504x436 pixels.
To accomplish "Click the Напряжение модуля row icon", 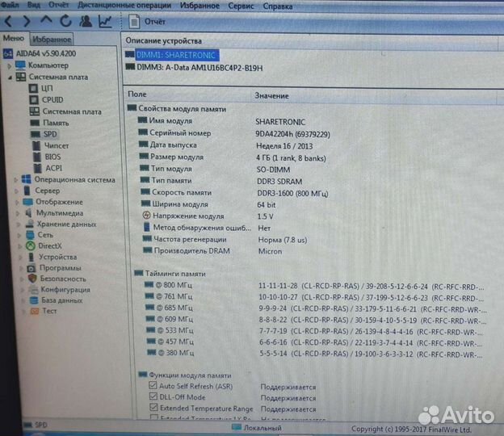I will click(x=146, y=216).
